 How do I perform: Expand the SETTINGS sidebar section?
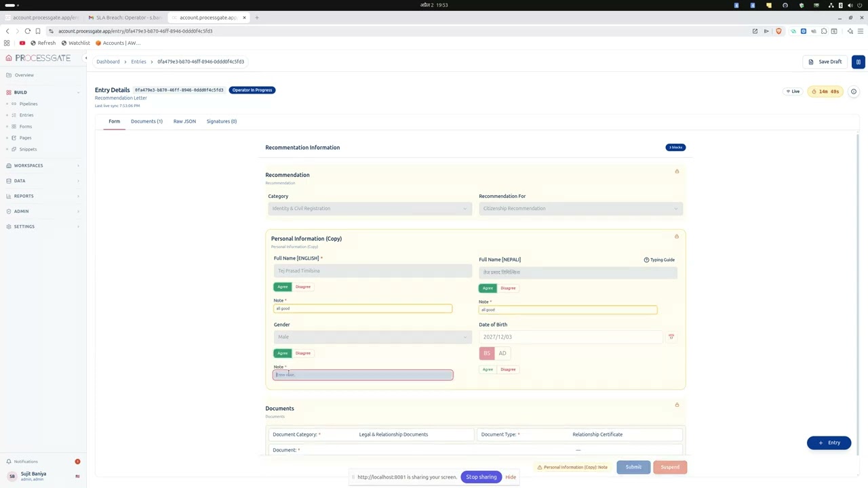point(42,226)
